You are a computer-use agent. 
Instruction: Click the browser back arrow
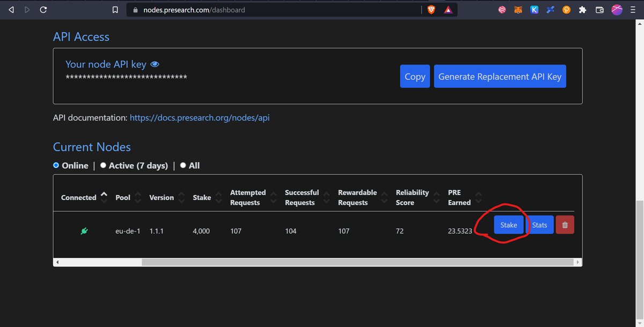pos(11,10)
